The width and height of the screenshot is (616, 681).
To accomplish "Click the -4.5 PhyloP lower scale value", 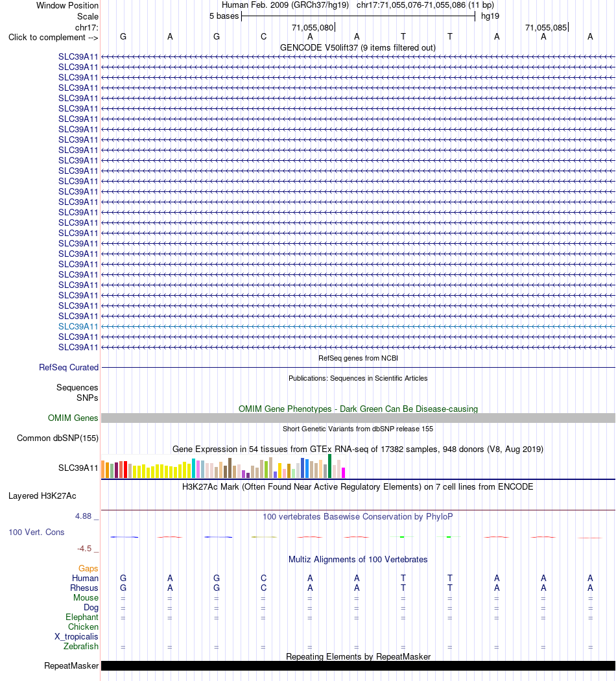I will [84, 549].
